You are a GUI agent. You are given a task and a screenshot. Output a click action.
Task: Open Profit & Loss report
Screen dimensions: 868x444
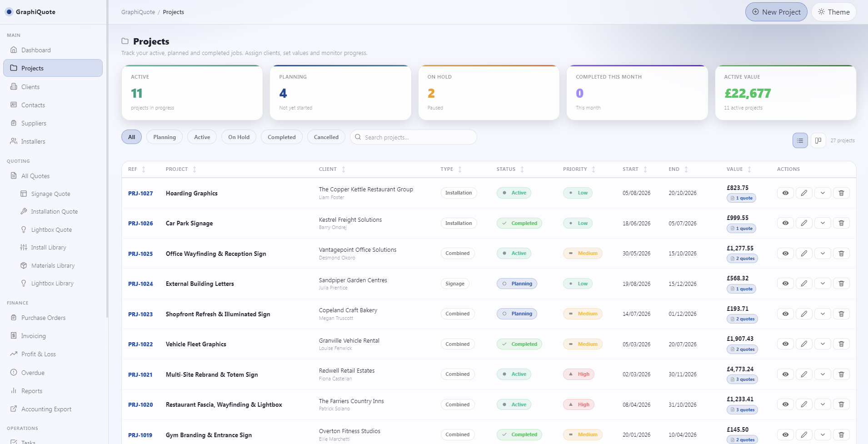pos(53,354)
